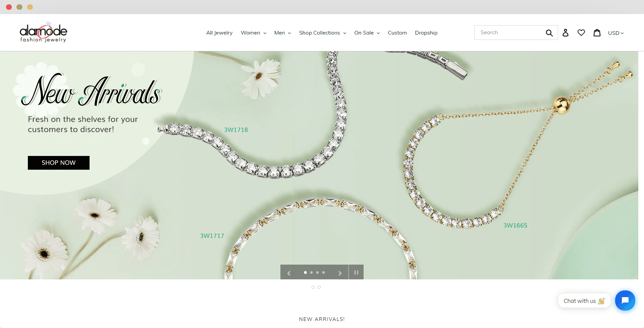The image size is (644, 328).
Task: Go to previous banner slide arrow
Action: tap(289, 273)
